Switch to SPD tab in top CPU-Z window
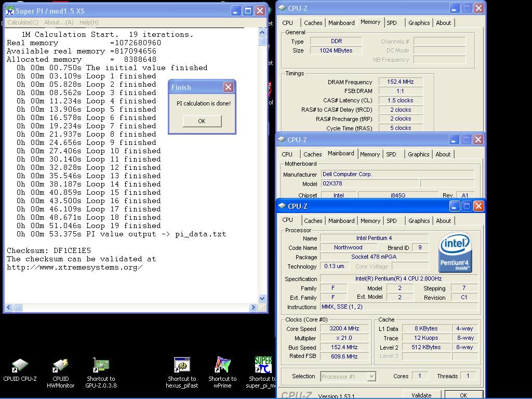This screenshot has width=532, height=399. pos(392,23)
